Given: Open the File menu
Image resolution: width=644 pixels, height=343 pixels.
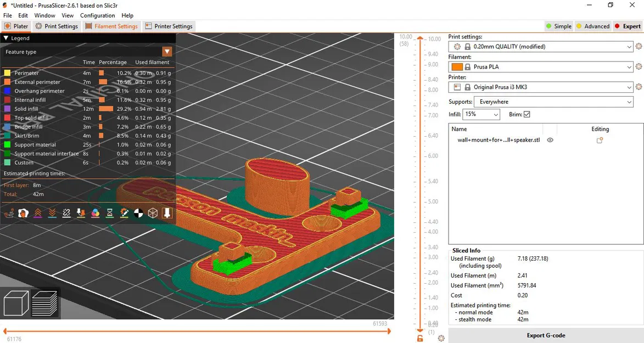Looking at the screenshot, I should pos(7,15).
